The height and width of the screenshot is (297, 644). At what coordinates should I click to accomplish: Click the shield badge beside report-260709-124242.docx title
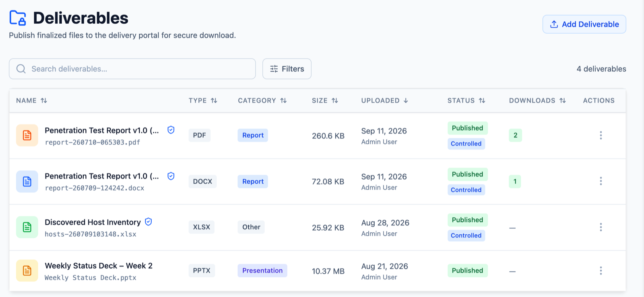(x=171, y=176)
